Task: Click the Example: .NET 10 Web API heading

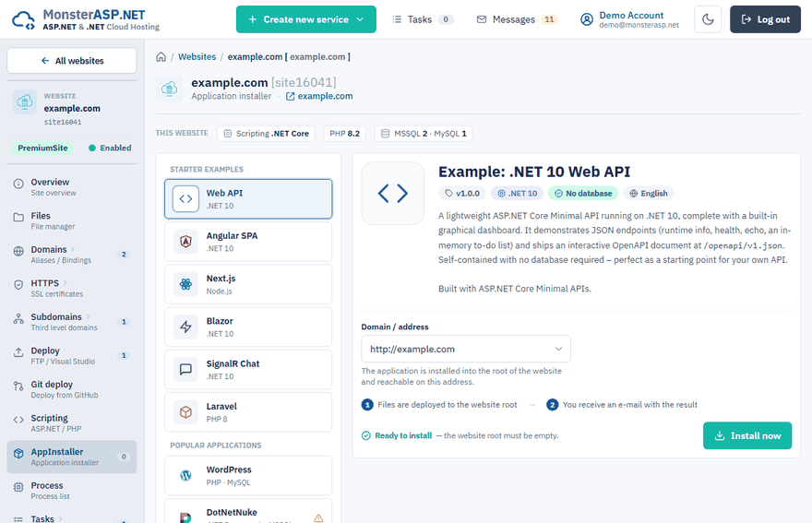Action: click(534, 172)
